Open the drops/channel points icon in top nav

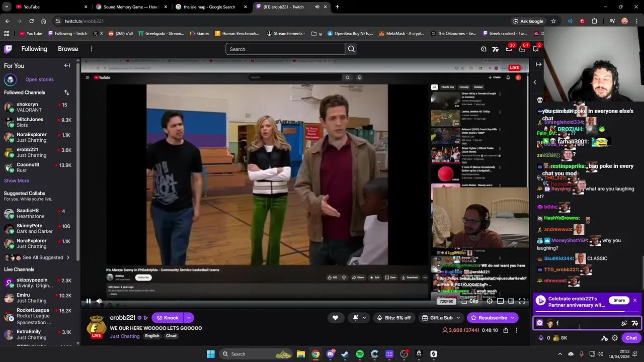(x=484, y=49)
